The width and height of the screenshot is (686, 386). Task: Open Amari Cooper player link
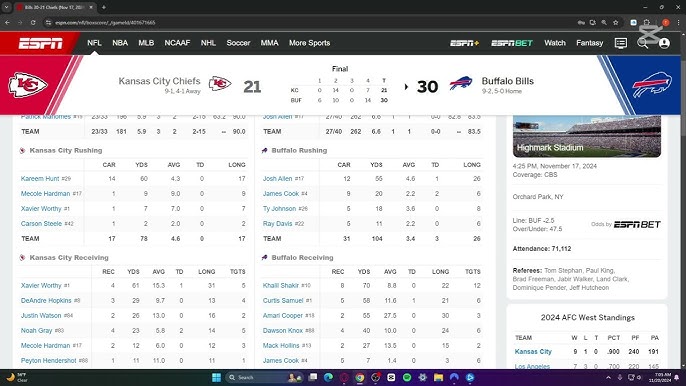tap(283, 316)
